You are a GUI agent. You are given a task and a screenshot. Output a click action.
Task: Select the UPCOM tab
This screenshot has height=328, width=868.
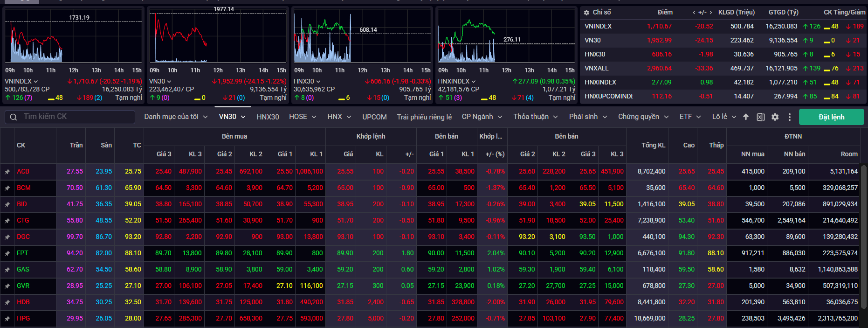point(374,117)
